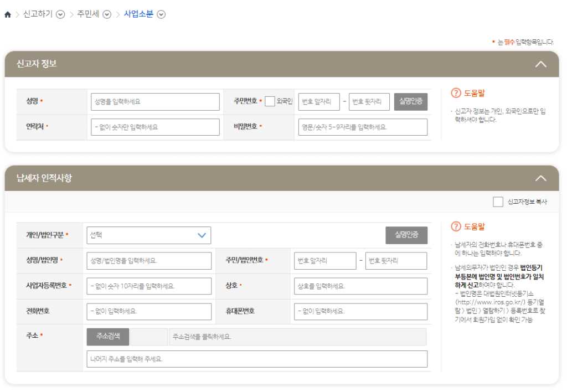Click the 주소검색 button

108,337
